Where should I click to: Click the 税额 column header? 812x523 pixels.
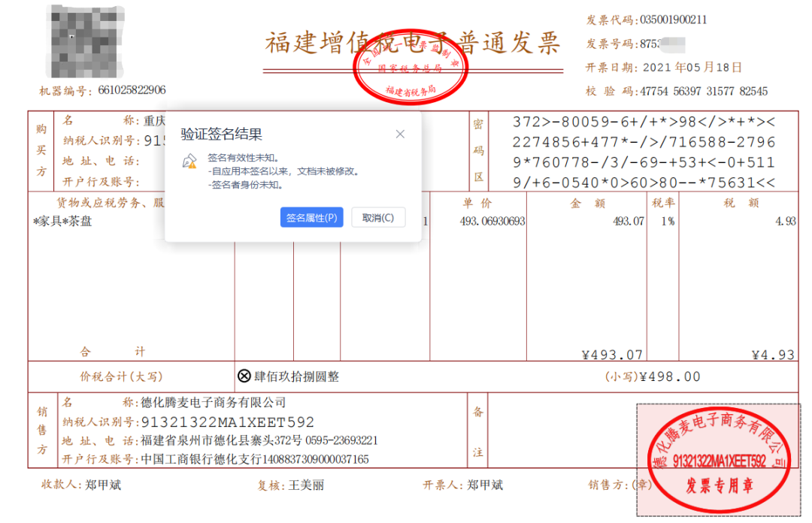click(x=741, y=203)
